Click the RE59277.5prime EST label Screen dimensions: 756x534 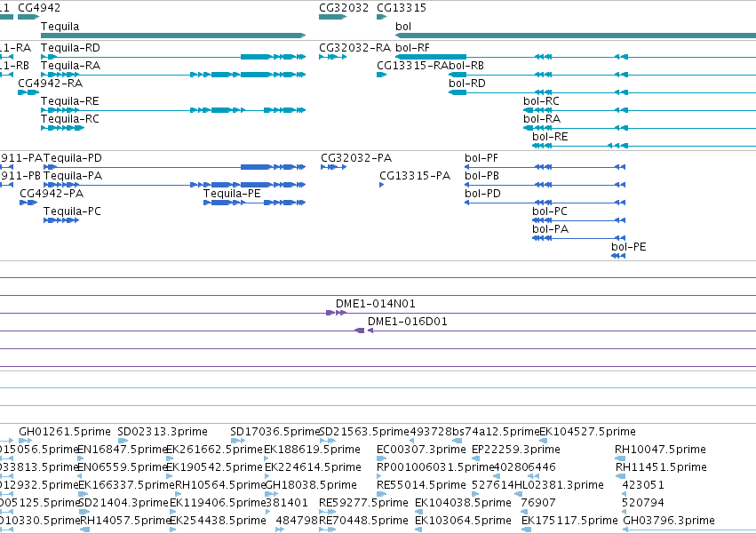[363, 503]
